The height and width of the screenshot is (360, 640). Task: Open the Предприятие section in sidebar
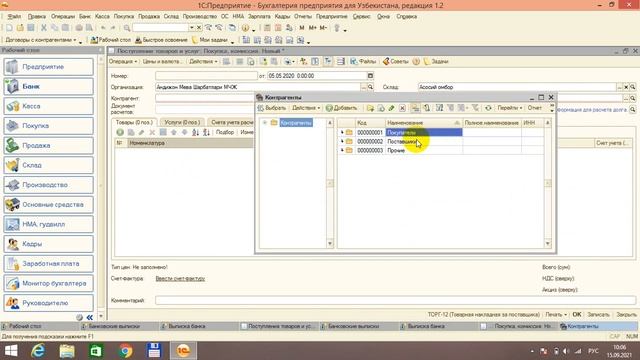click(x=49, y=67)
